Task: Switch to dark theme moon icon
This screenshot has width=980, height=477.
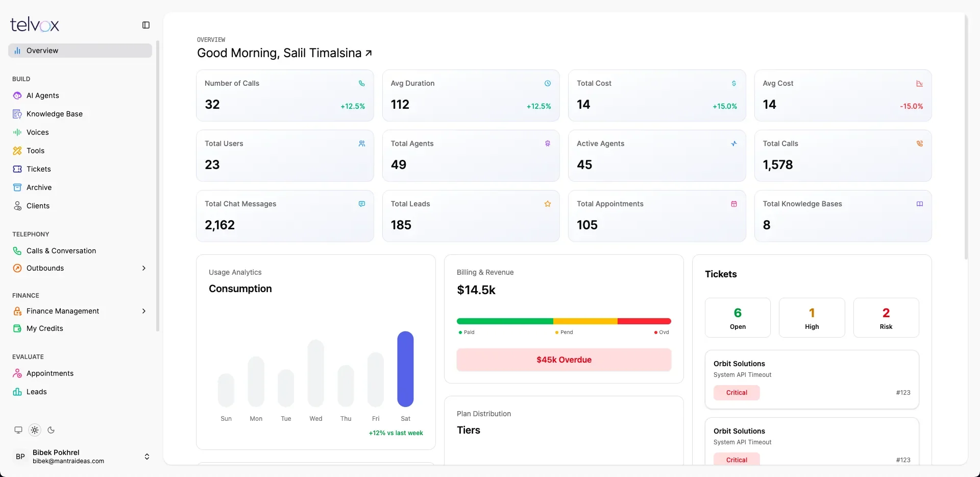Action: click(x=51, y=430)
